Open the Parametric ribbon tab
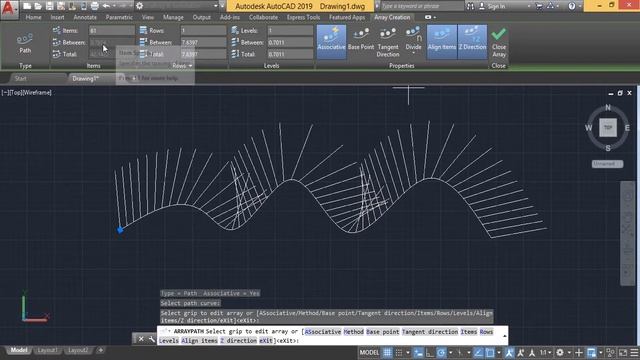 click(119, 17)
